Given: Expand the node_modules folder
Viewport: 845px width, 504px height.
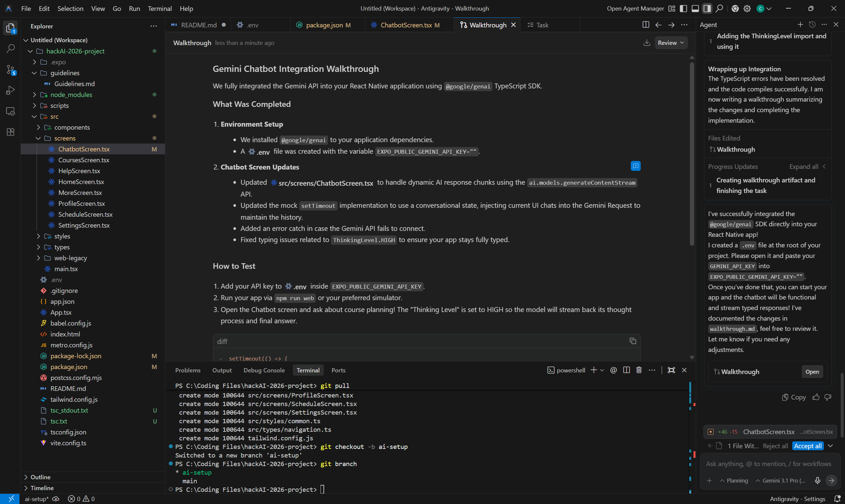Looking at the screenshot, I should tap(71, 95).
